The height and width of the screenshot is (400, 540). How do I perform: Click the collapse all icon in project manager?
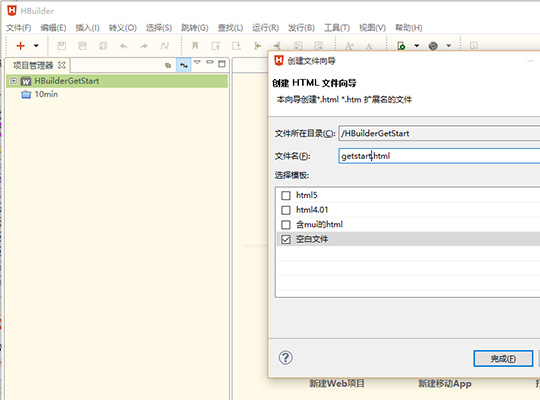point(168,65)
